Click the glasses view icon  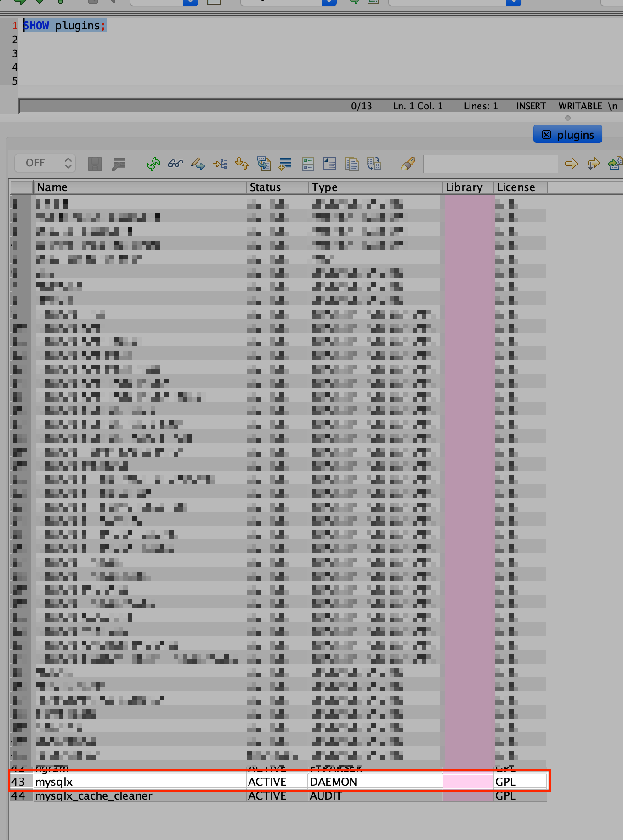[x=176, y=164]
